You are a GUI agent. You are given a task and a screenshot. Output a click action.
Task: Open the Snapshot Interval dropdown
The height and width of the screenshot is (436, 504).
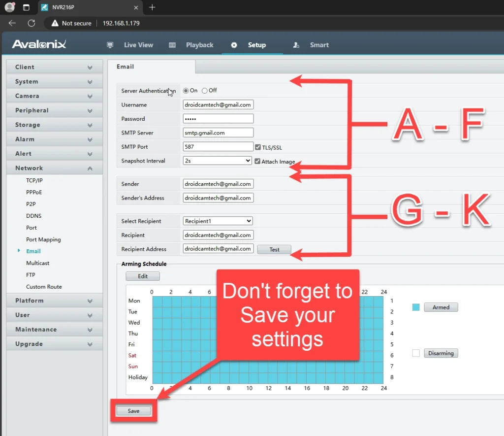(217, 161)
